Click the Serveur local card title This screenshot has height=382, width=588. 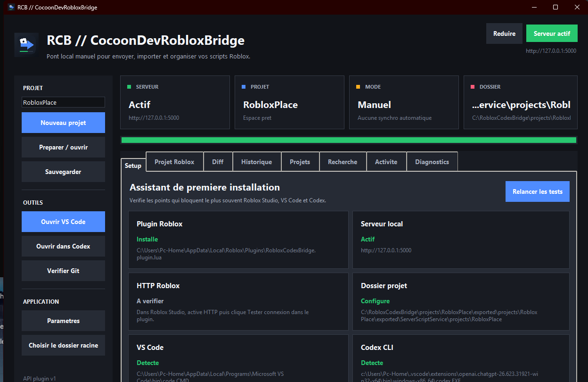point(382,224)
